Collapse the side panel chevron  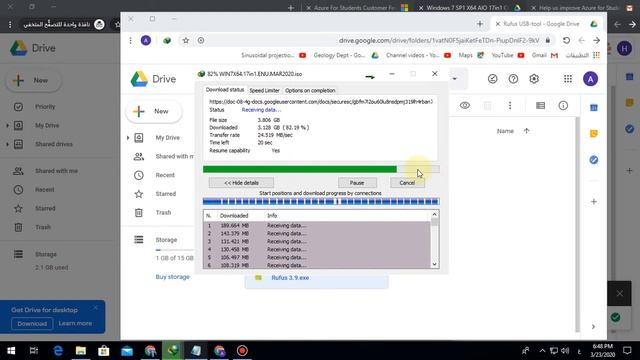pos(593,327)
